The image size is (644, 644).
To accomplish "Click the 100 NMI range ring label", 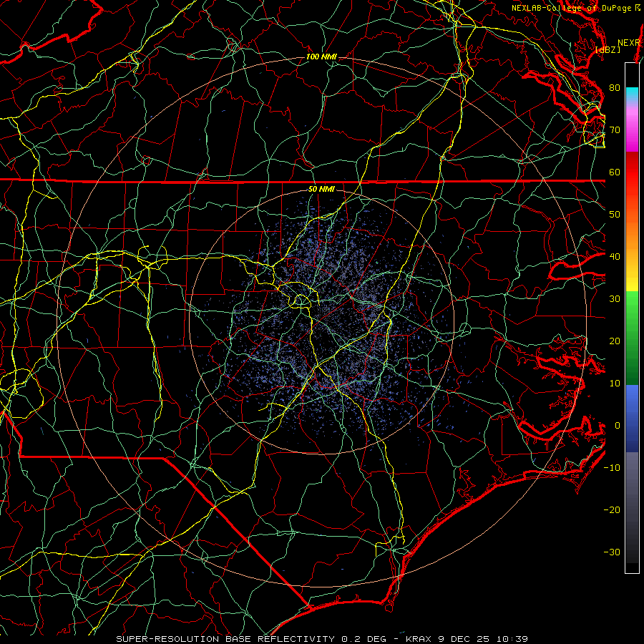I will 321,57.
